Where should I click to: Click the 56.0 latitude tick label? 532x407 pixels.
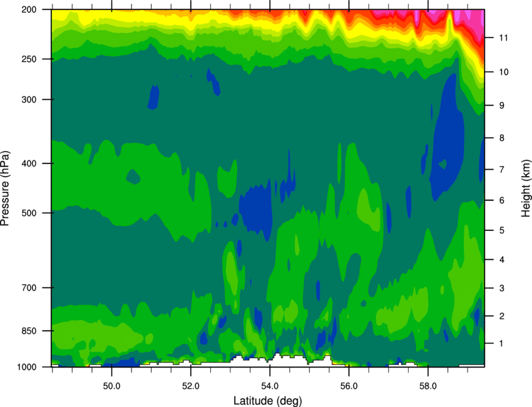349,386
